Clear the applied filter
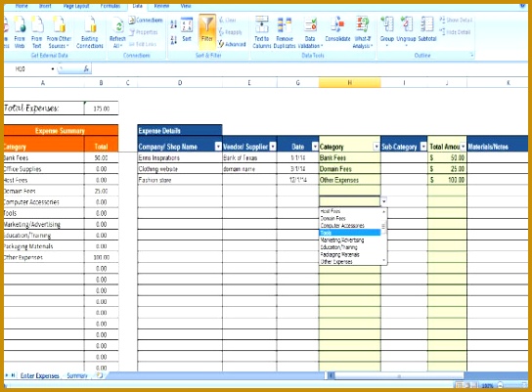The image size is (532, 392). 227,21
